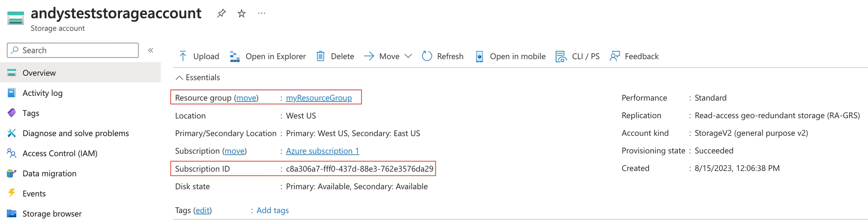
Task: Open the Activity log menu item
Action: [x=42, y=93]
